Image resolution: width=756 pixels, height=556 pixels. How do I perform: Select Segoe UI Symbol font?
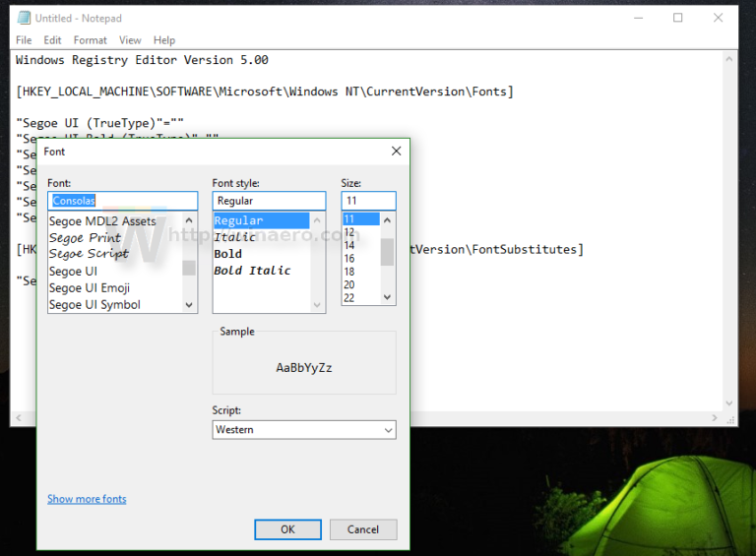(x=94, y=305)
